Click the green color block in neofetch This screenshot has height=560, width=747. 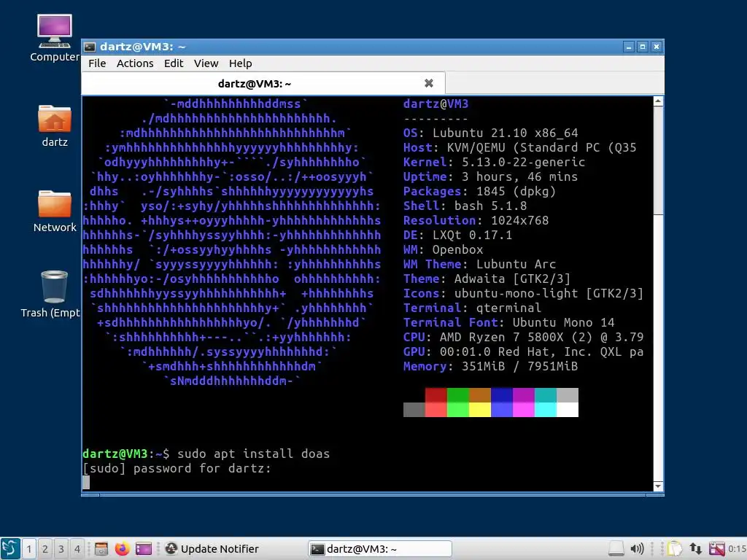[x=458, y=395]
